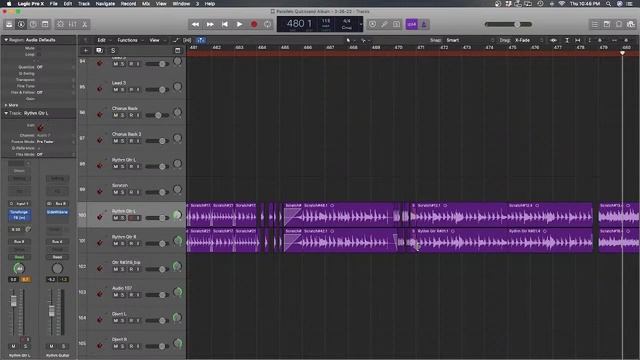Open the Note Pads button

(607, 24)
